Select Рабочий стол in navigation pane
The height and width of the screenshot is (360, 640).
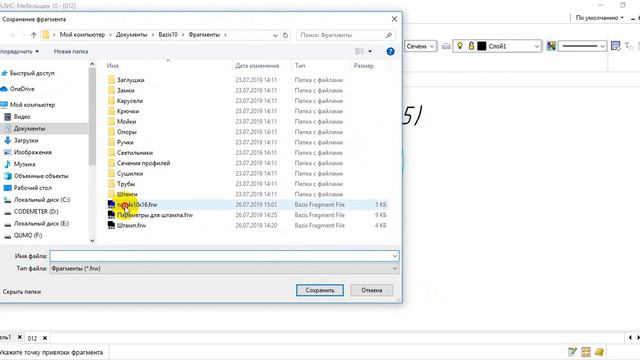[x=32, y=188]
